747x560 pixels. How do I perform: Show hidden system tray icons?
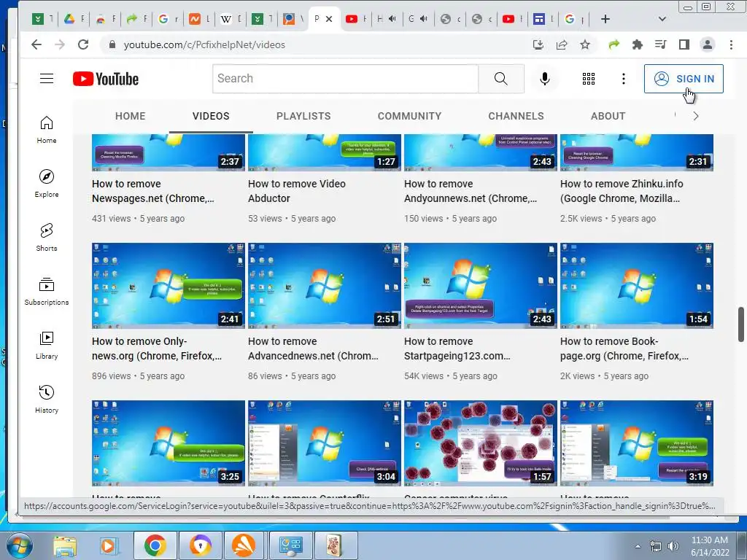coord(638,546)
